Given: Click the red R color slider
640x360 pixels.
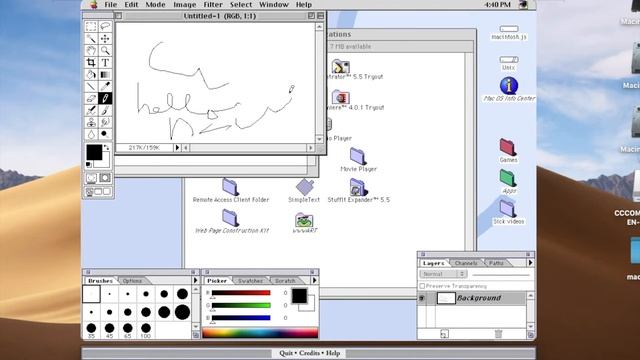Looking at the screenshot, I should pyautogui.click(x=241, y=293).
